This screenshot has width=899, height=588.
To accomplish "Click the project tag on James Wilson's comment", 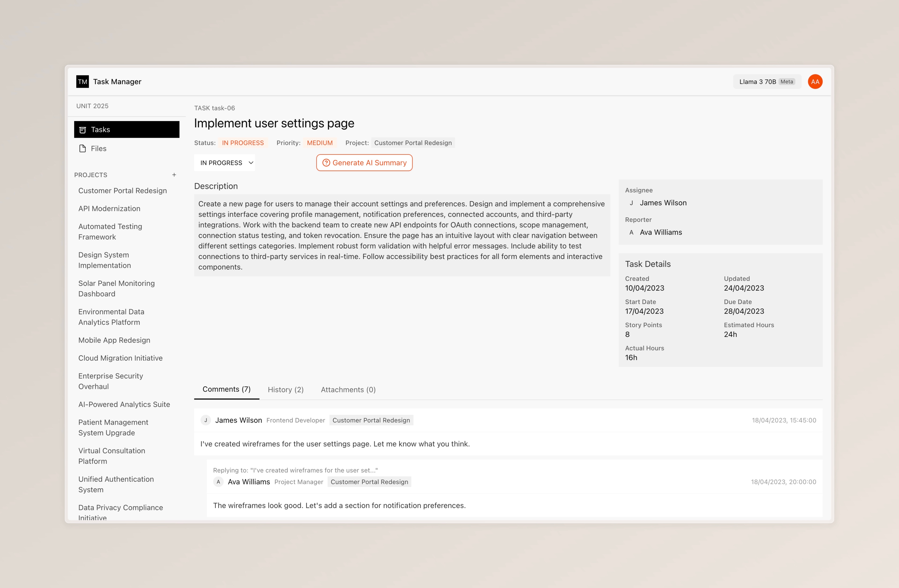I will [371, 420].
